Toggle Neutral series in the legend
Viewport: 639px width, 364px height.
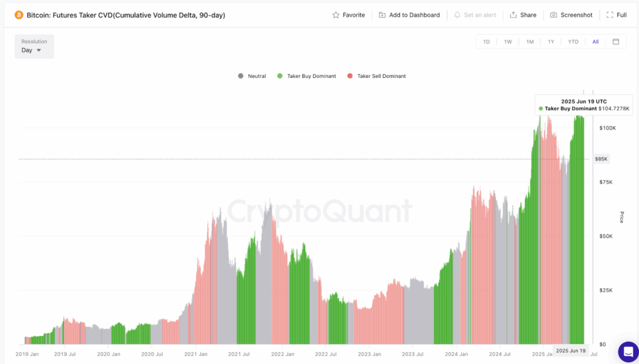(252, 76)
